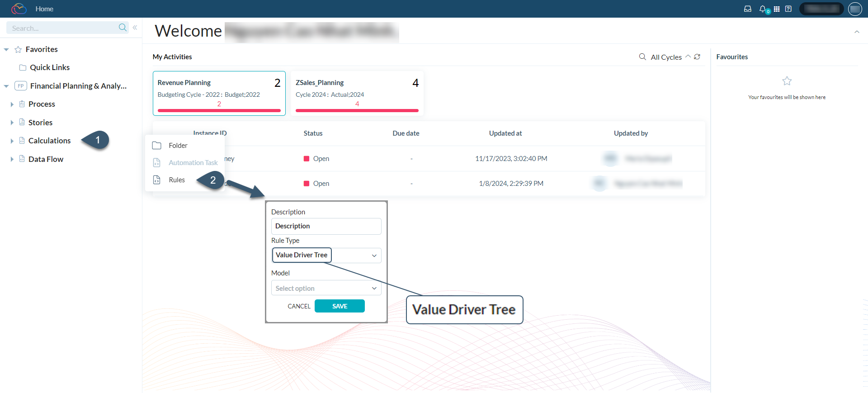Expand the Calculations tree node
The height and width of the screenshot is (393, 868).
click(12, 141)
